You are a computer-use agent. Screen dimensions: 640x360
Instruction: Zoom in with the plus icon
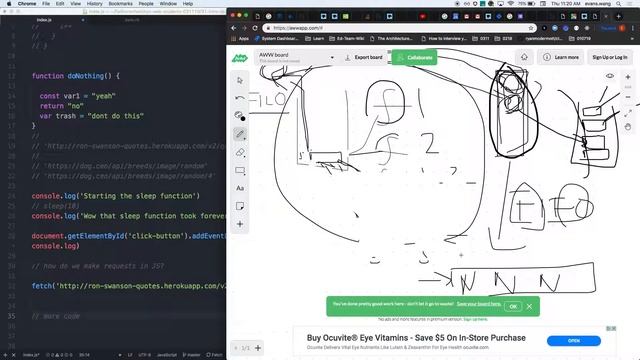pos(628,77)
